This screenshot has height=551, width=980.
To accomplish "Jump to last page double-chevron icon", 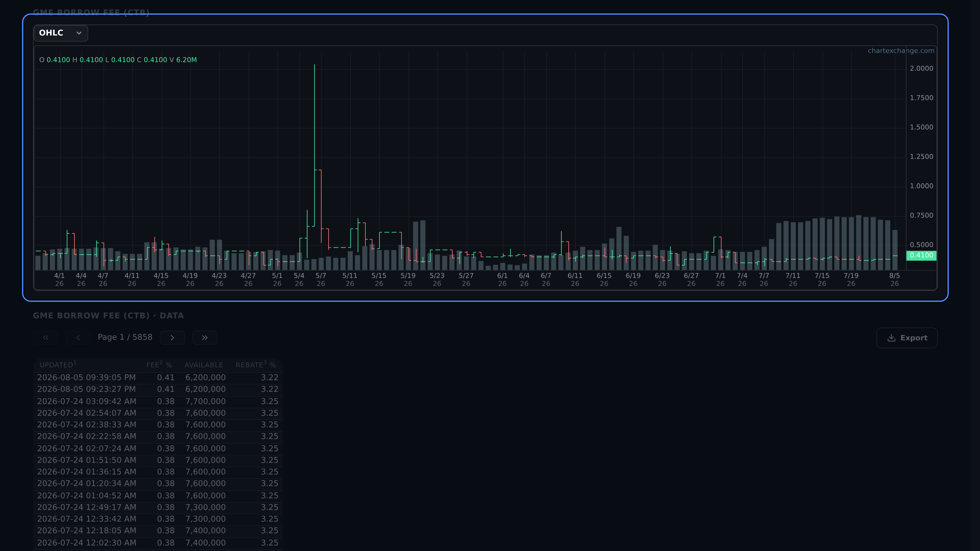I will (205, 338).
